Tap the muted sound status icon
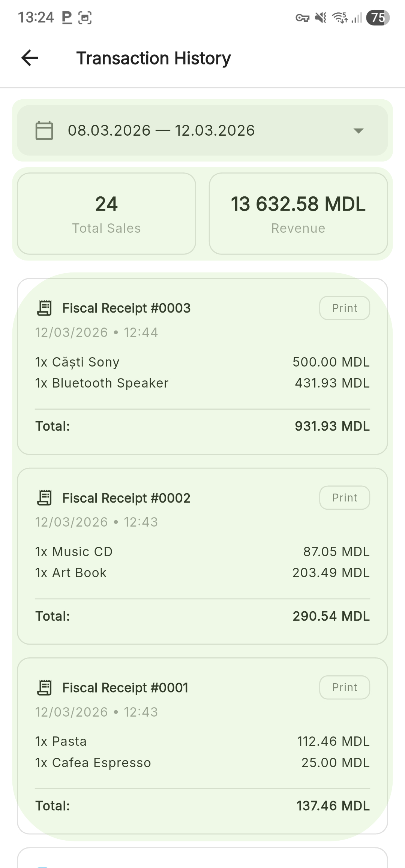 pyautogui.click(x=321, y=18)
